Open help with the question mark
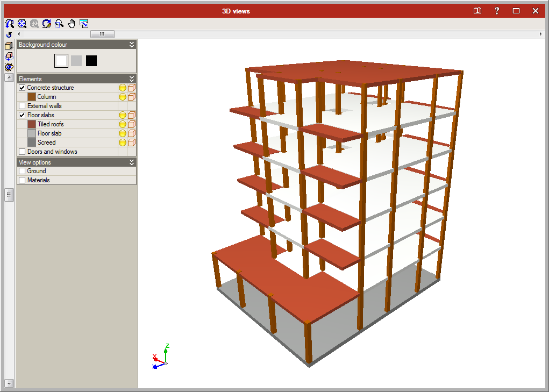This screenshot has height=392, width=549. point(496,11)
